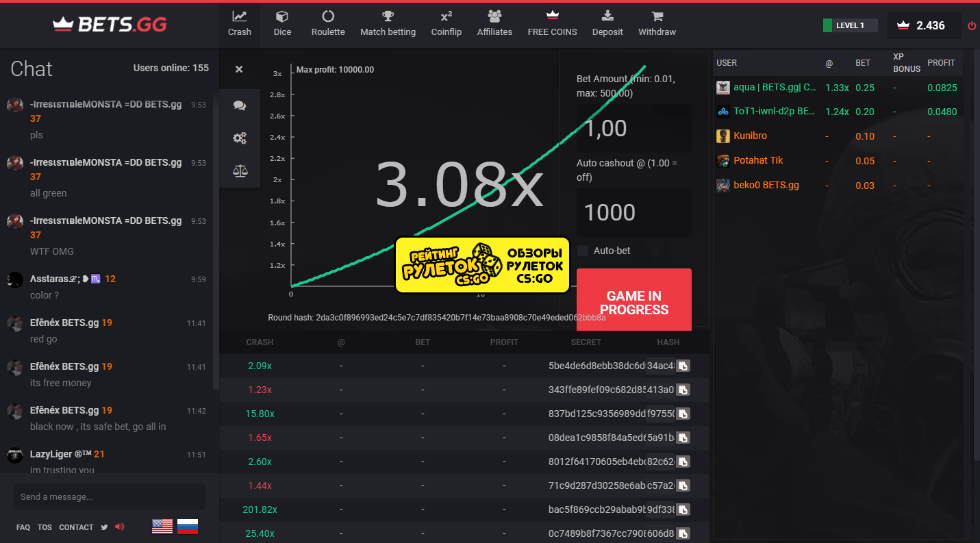
Task: Click the LEVEL 1 indicator
Action: point(850,25)
